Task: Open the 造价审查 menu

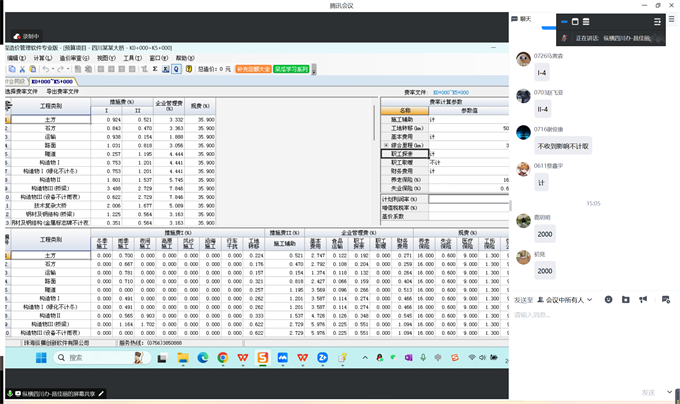Action: coord(74,58)
